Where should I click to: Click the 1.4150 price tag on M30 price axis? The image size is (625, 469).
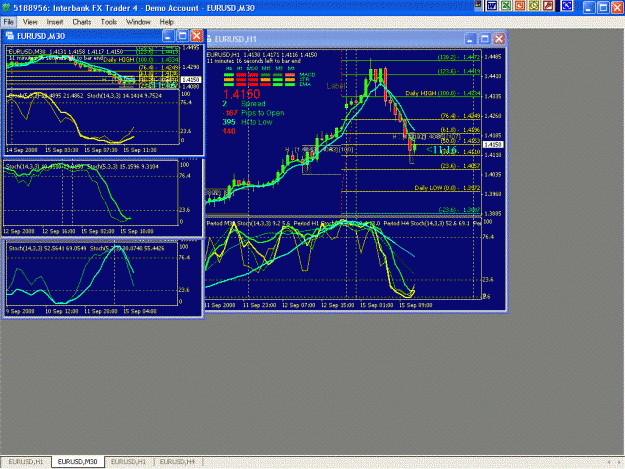(x=191, y=80)
